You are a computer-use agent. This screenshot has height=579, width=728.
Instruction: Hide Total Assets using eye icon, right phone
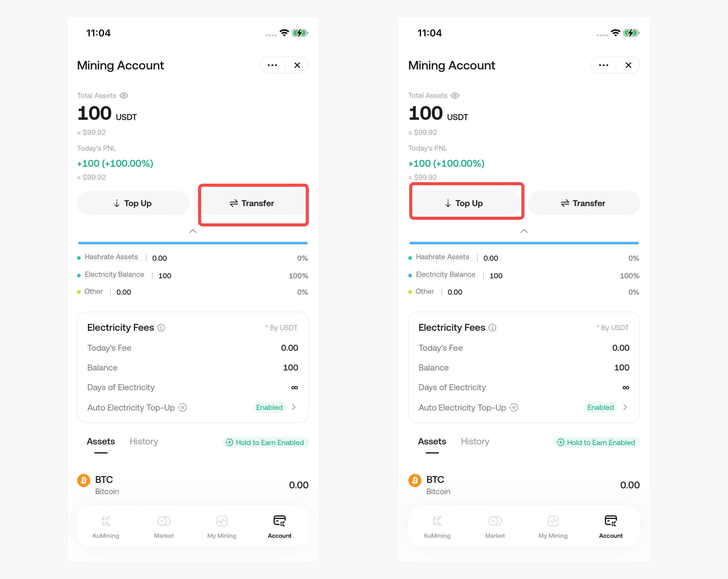pos(455,95)
